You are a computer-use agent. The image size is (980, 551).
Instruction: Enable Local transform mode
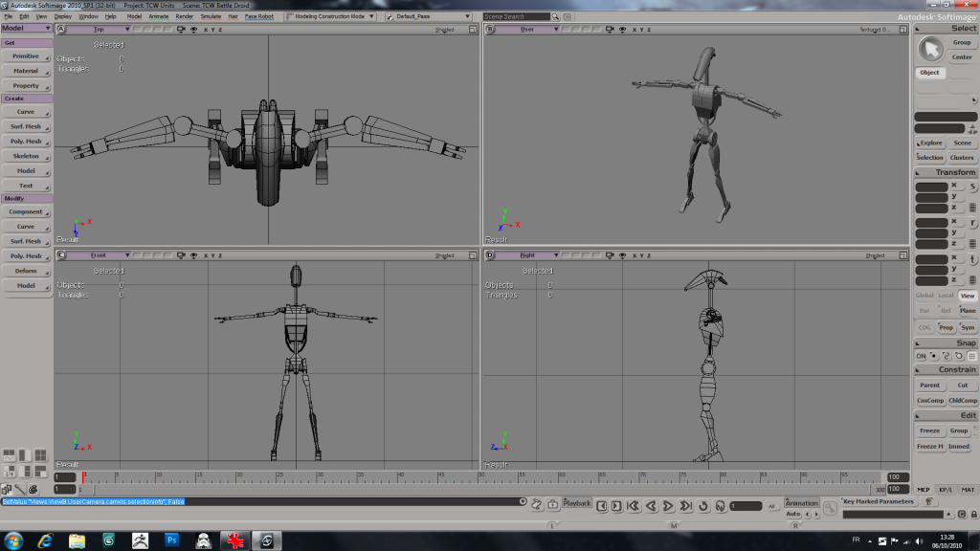tap(946, 296)
